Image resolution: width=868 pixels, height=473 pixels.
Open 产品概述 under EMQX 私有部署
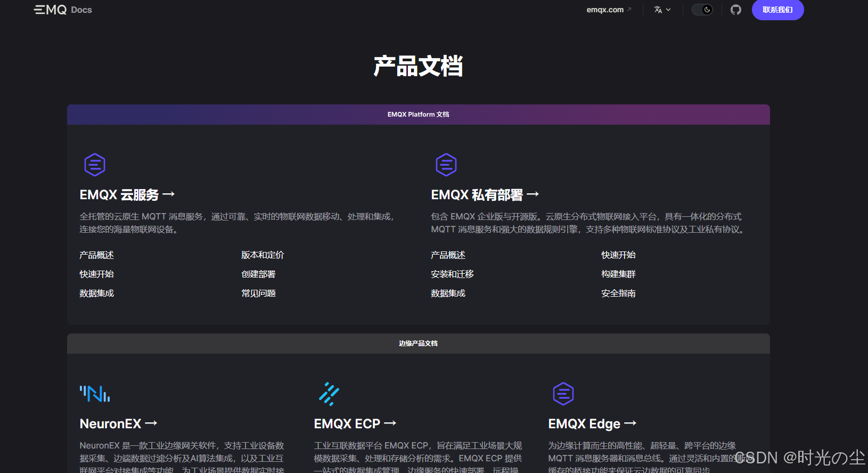pos(448,255)
